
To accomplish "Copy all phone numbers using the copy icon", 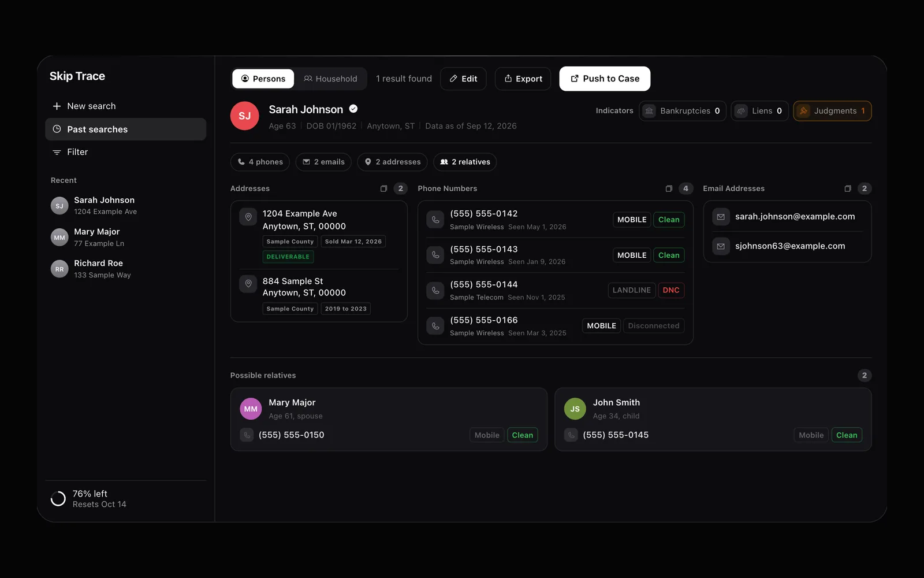I will click(669, 188).
